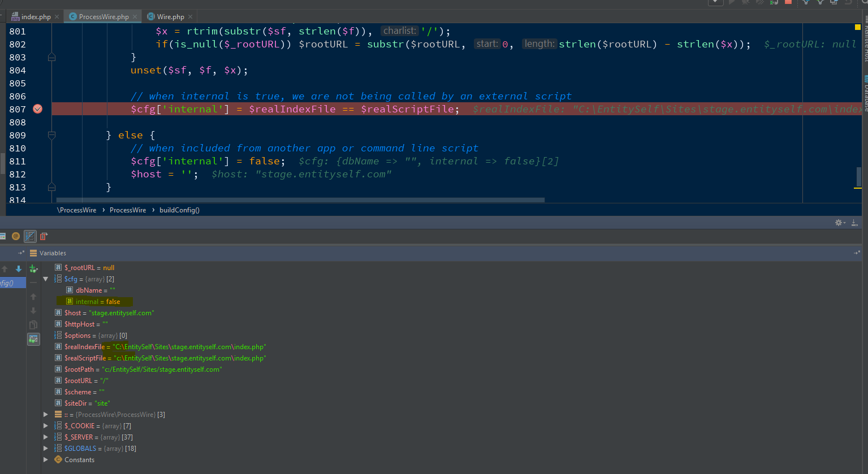Screen dimensions: 868x474
Task: Click the remove watch minus icon
Action: (x=33, y=282)
